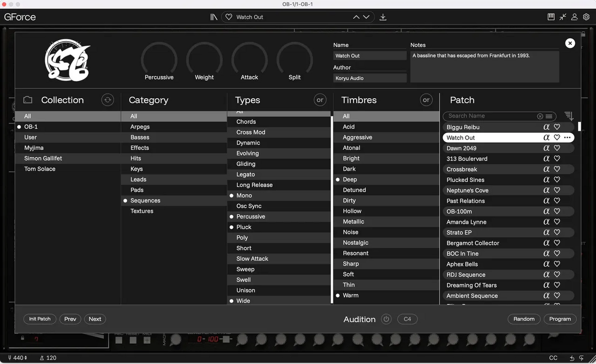This screenshot has height=364, width=596.
Task: Go to next preset with down arrow
Action: 366,17
